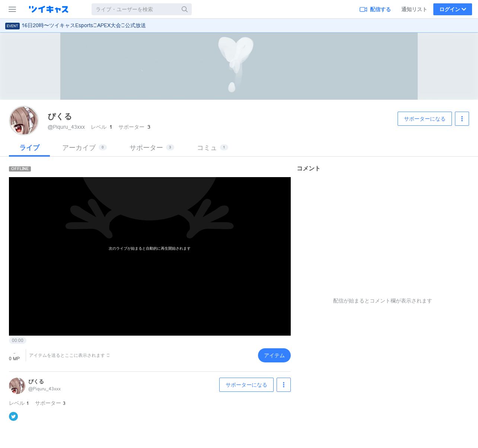This screenshot has width=478, height=448.
Task: Open the three-dot menu below the player
Action: tap(284, 385)
